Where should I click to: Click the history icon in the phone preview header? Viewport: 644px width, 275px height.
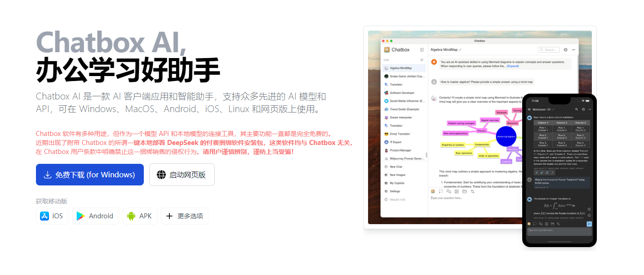pyautogui.click(x=583, y=109)
